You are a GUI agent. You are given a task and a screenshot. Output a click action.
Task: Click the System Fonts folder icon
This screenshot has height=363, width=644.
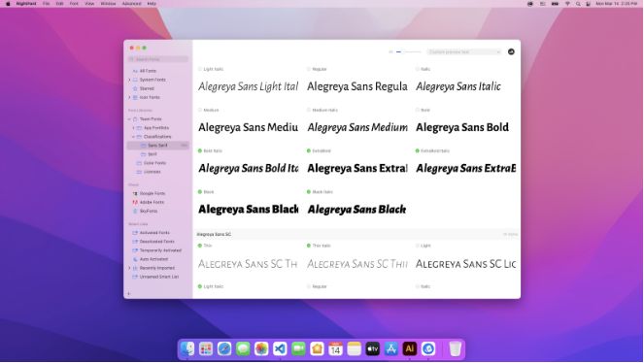pyautogui.click(x=135, y=80)
